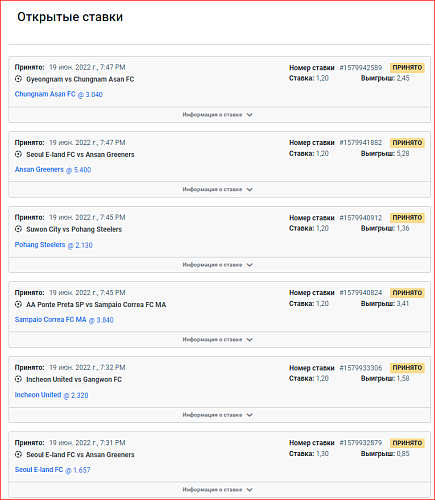Expand bet information under Ansan Greeners @ 5.400
The image size is (435, 500).
[219, 189]
